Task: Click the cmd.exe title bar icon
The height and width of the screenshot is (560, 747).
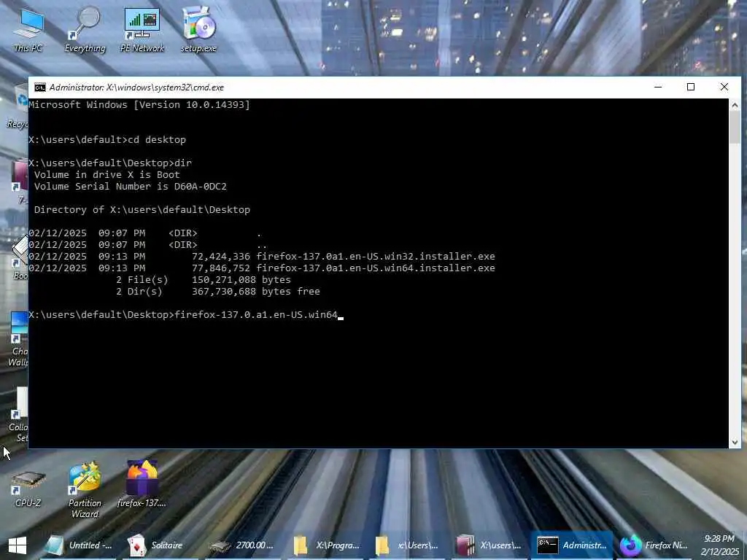Action: tap(40, 87)
